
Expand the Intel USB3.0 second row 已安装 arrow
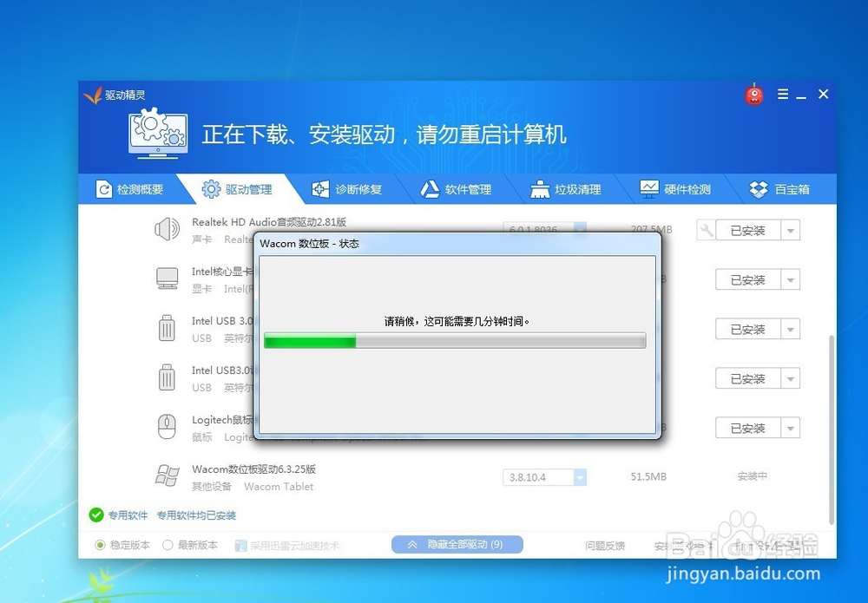[791, 378]
